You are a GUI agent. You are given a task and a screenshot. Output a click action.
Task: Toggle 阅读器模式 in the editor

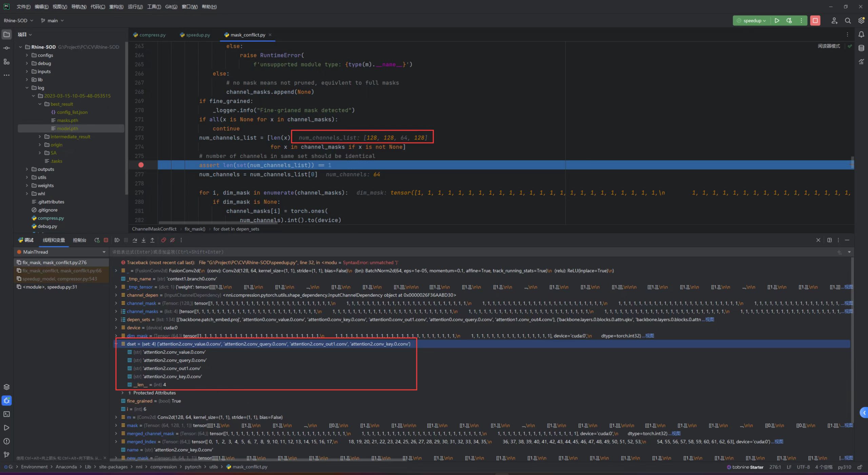tap(828, 46)
